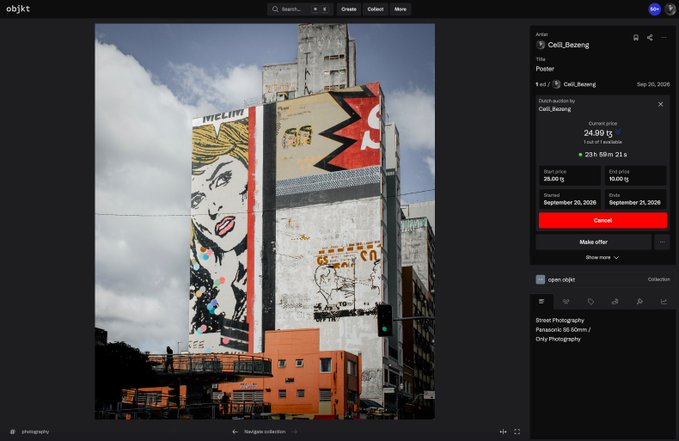Click the Sep 20, 2026 mint date

click(653, 84)
